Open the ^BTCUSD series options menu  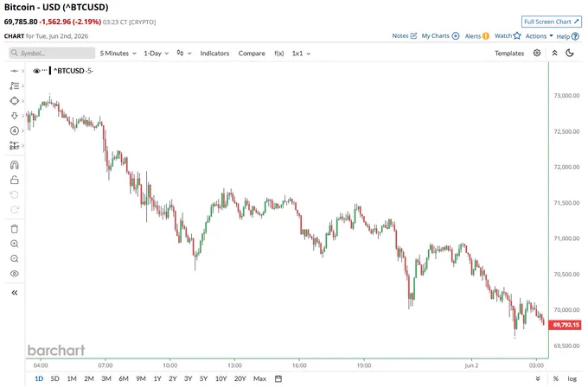point(45,71)
